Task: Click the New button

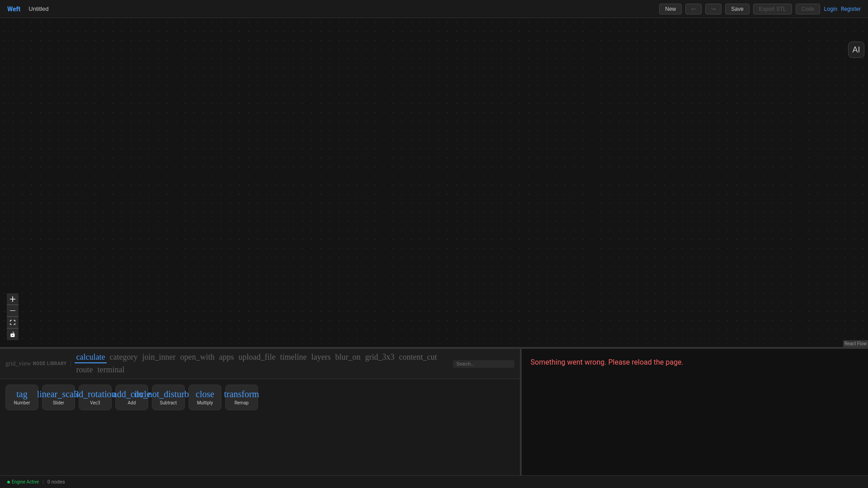Action: [x=670, y=9]
